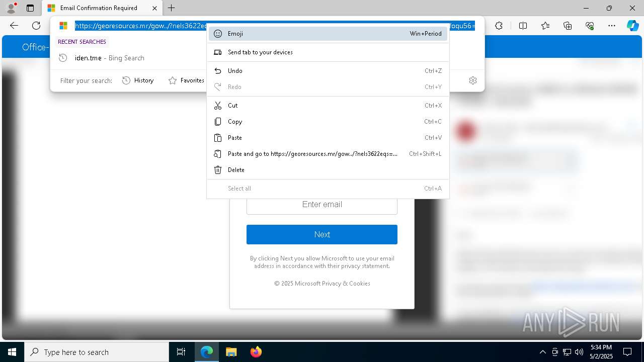644x362 pixels.
Task: Click the browser Back arrow
Action: coord(14,26)
